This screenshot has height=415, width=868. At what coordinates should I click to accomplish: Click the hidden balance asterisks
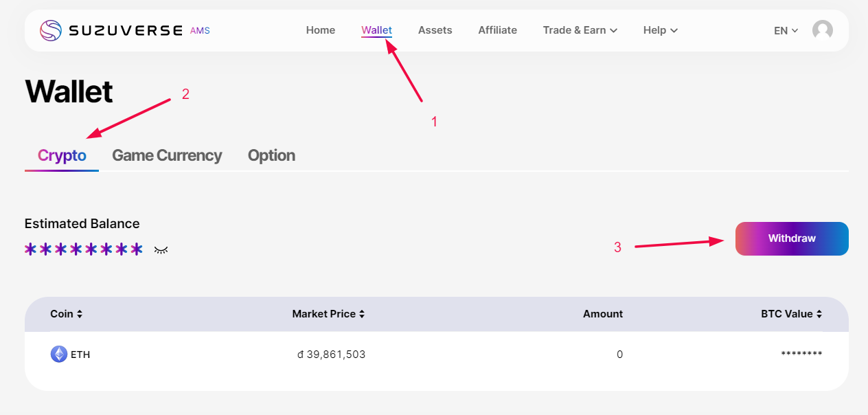point(84,249)
